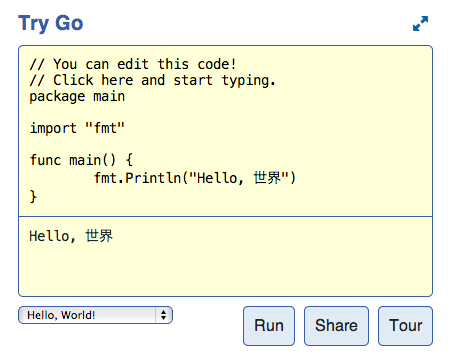Place cursor on import "fmt" line
The width and height of the screenshot is (458, 361).
click(77, 128)
